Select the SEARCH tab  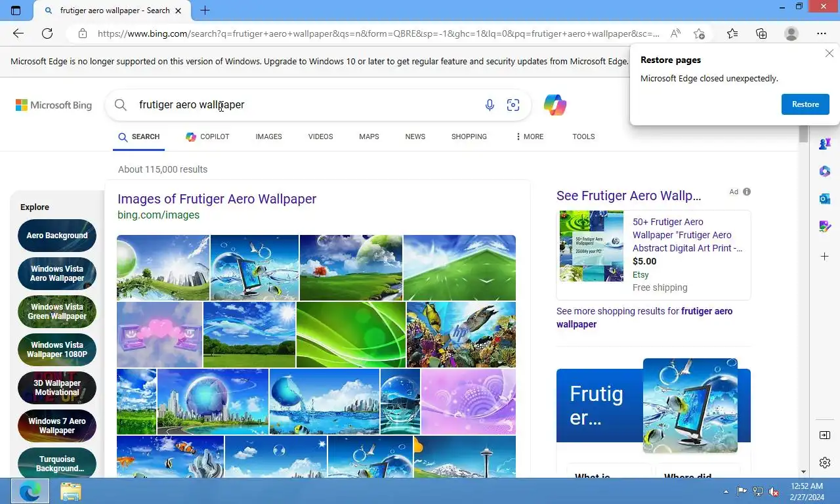tap(139, 136)
